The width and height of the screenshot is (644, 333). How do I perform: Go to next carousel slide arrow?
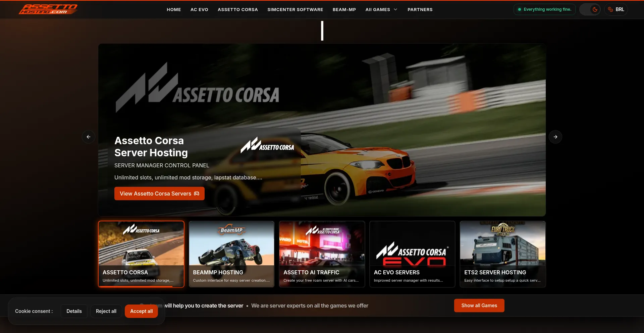[x=555, y=137]
